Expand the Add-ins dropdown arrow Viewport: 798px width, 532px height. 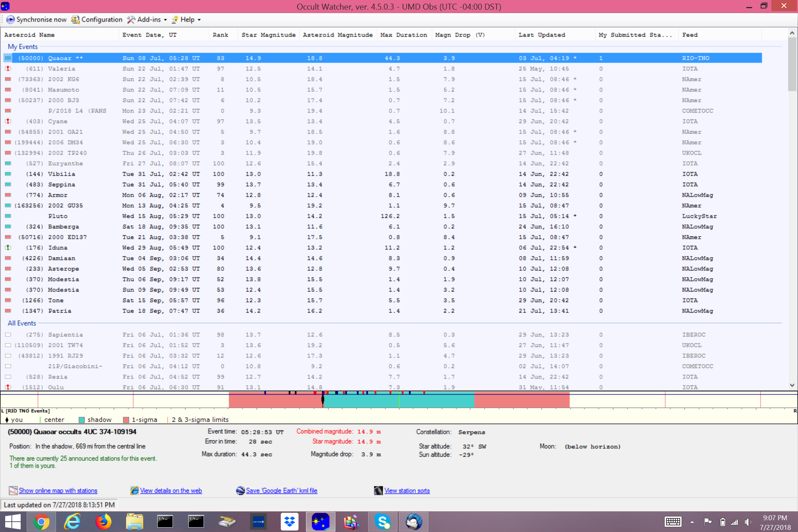(165, 20)
